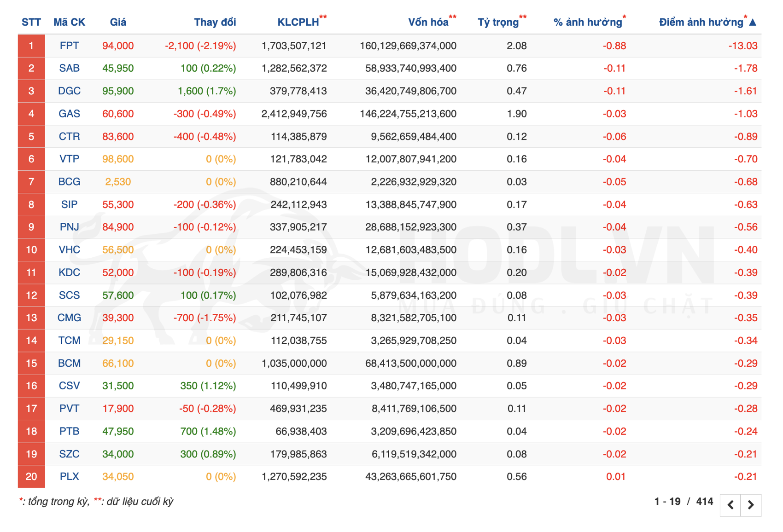Sort table by KLCPLH header

298,22
